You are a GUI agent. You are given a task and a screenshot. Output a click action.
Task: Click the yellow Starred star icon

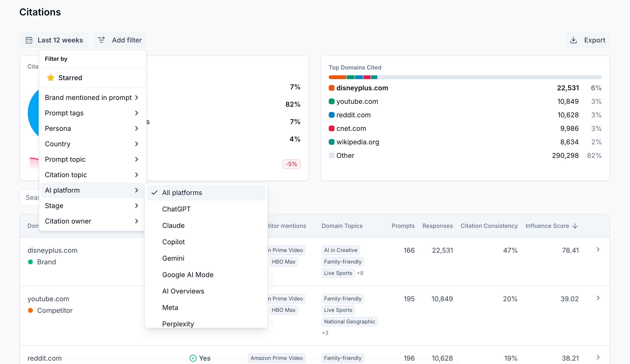coord(50,78)
